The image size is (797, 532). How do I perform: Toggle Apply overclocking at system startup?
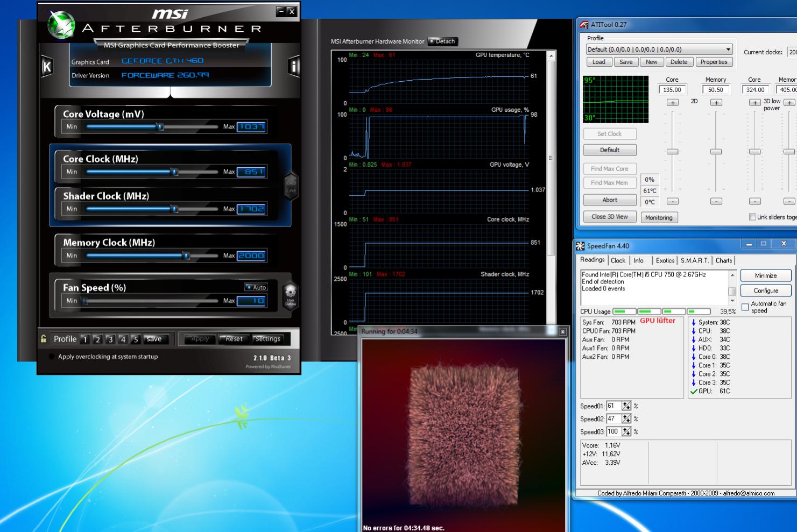pos(52,357)
